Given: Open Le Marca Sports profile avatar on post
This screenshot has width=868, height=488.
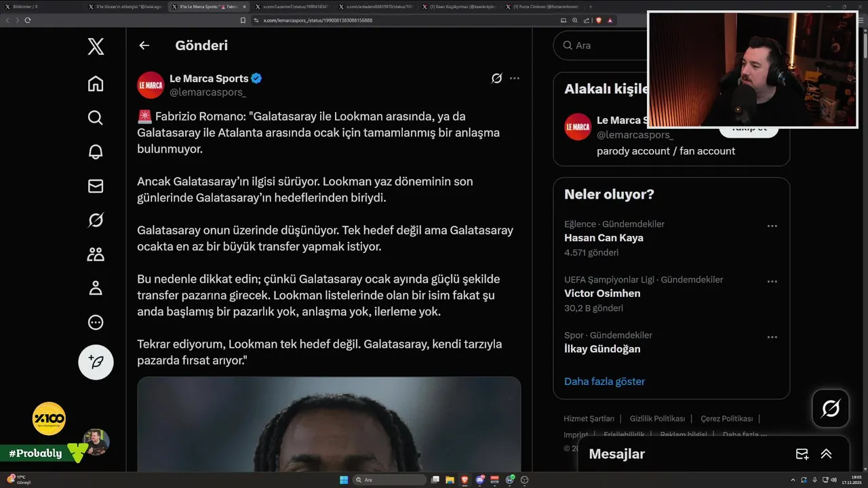Looking at the screenshot, I should tap(151, 85).
